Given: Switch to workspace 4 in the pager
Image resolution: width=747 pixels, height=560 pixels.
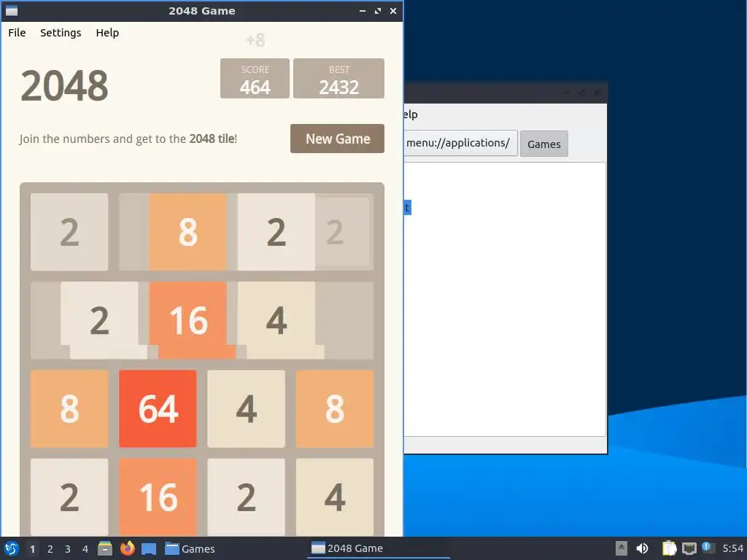Looking at the screenshot, I should pos(85,549).
